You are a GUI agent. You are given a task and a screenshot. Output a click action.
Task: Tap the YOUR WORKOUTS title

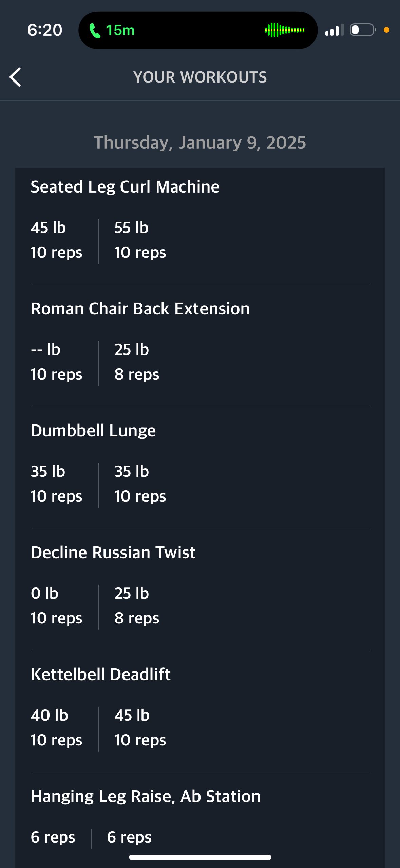point(200,77)
